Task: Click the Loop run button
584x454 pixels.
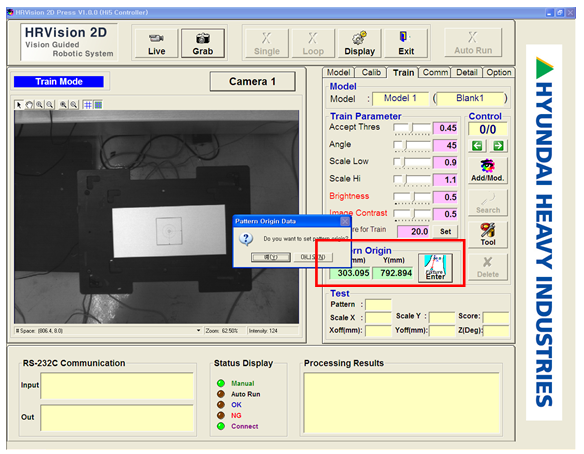Action: click(x=313, y=44)
